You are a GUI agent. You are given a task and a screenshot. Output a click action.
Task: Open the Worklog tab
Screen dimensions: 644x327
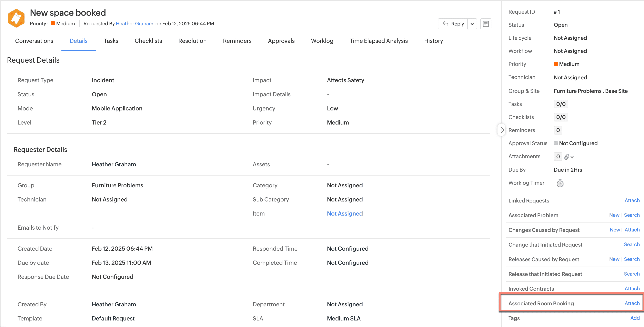(322, 41)
